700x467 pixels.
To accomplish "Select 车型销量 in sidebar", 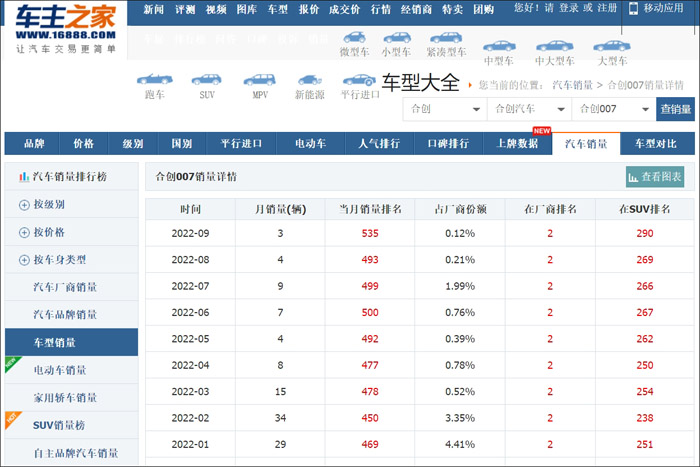I will 71,342.
